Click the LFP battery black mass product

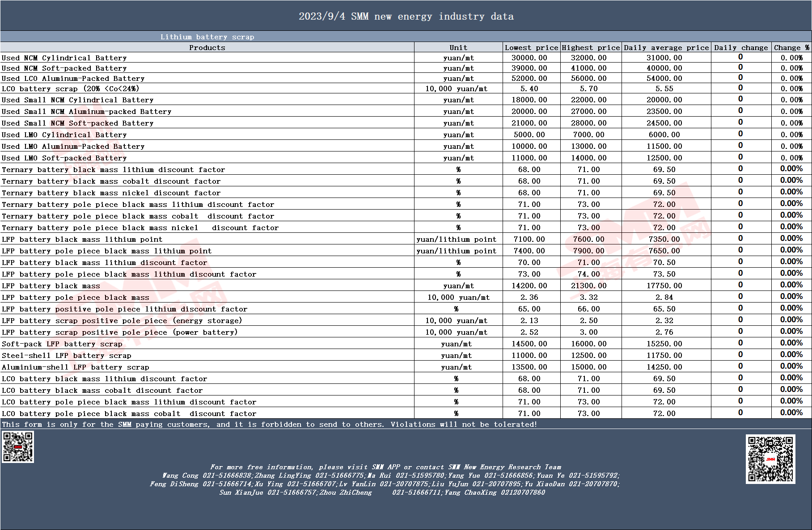[51, 286]
